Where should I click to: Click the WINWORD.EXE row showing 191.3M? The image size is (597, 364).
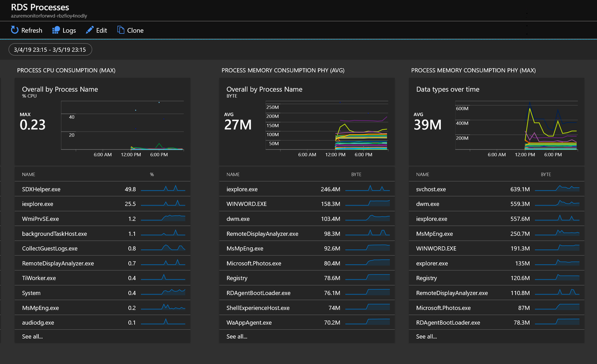[x=497, y=249]
